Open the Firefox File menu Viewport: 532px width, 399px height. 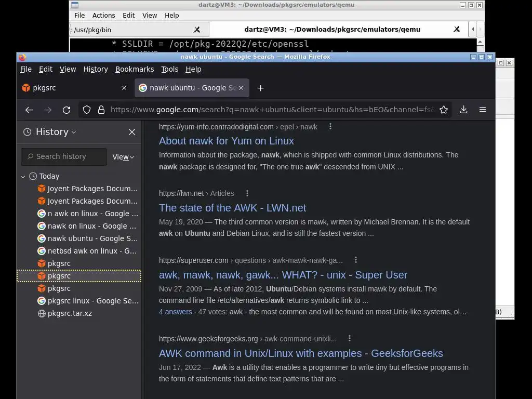pos(26,69)
